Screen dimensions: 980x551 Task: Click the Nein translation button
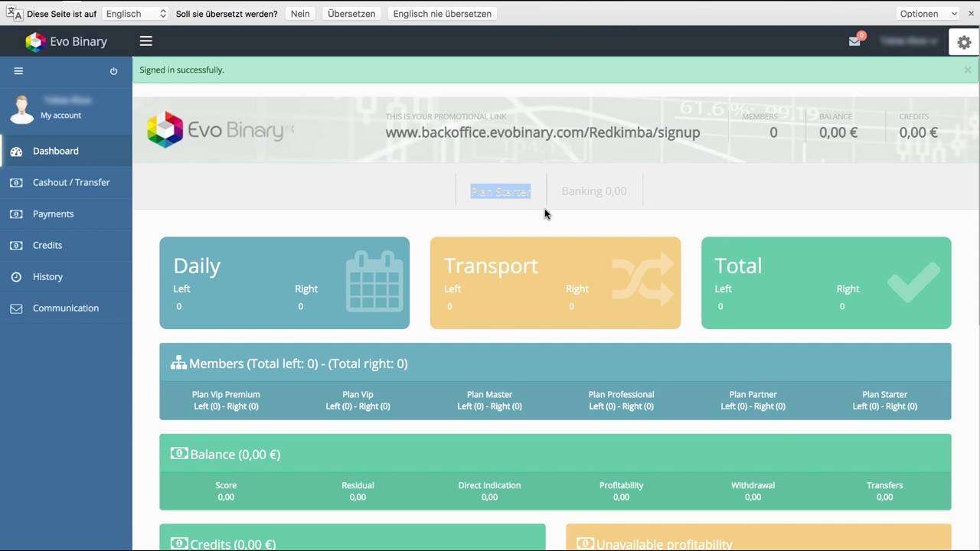click(x=300, y=14)
